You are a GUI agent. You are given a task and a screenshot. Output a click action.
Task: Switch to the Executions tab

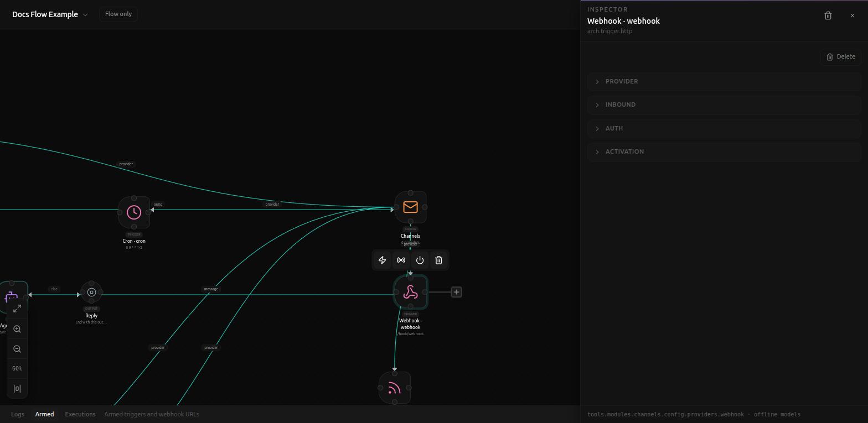click(x=80, y=414)
